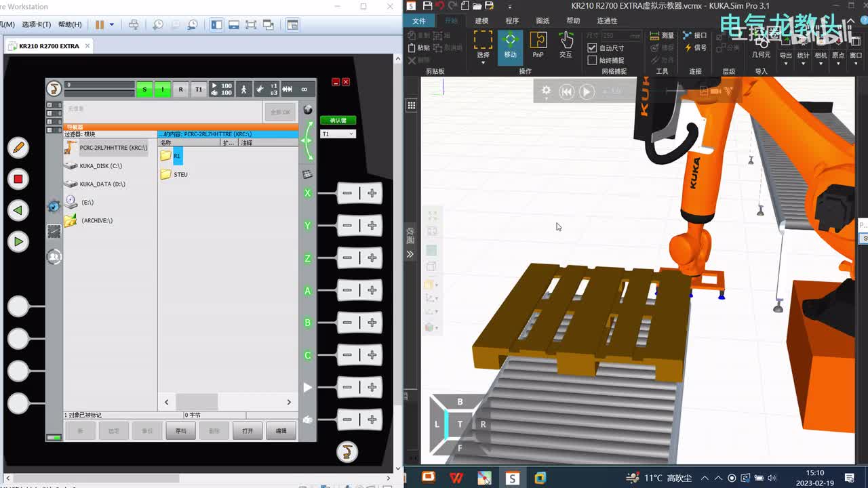Viewport: 868px width, 488px height.
Task: Start the simulation with the play button
Action: (587, 91)
